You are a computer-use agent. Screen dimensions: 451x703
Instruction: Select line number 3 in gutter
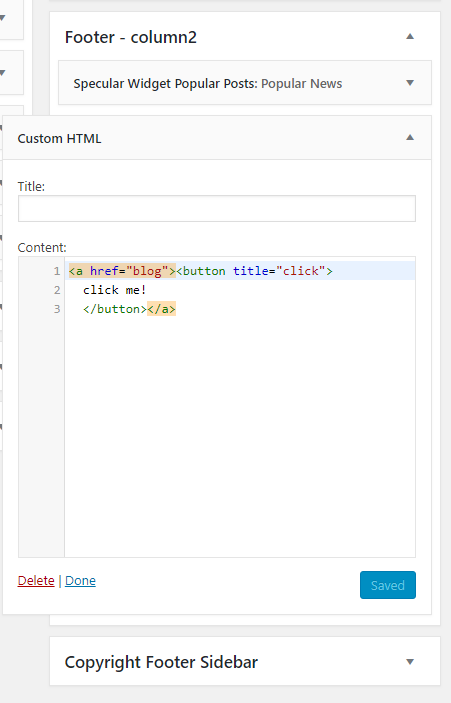(57, 309)
